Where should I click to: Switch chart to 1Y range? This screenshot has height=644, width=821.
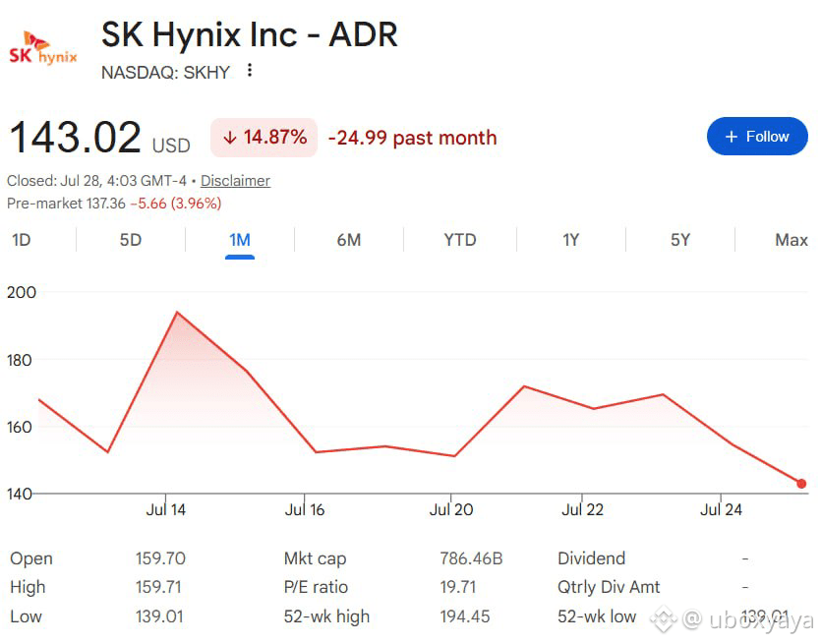point(570,240)
